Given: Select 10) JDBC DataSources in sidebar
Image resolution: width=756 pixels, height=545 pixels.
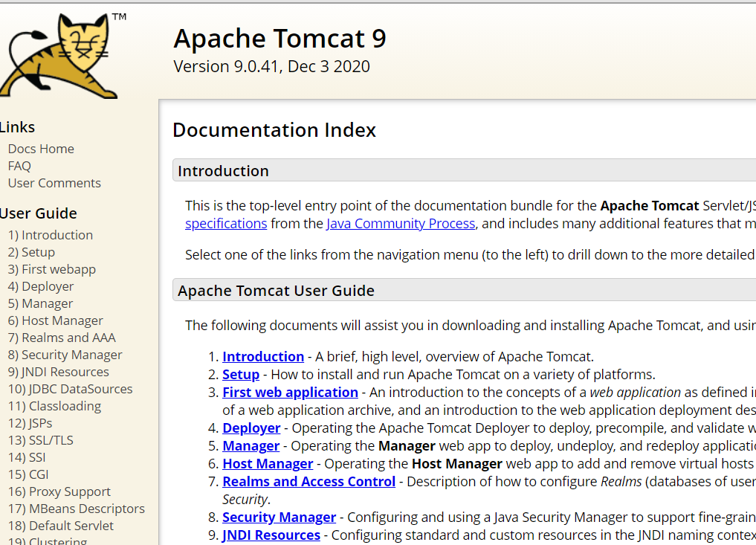Looking at the screenshot, I should (71, 389).
